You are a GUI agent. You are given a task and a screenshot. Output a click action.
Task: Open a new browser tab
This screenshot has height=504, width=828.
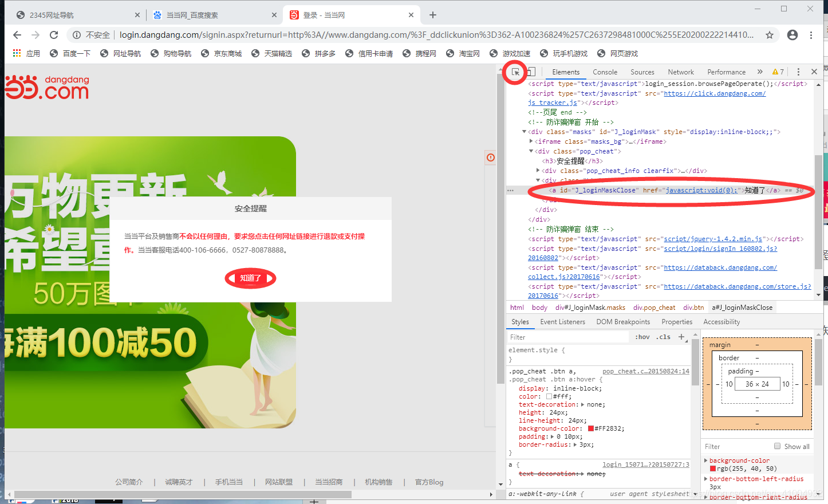coord(433,15)
